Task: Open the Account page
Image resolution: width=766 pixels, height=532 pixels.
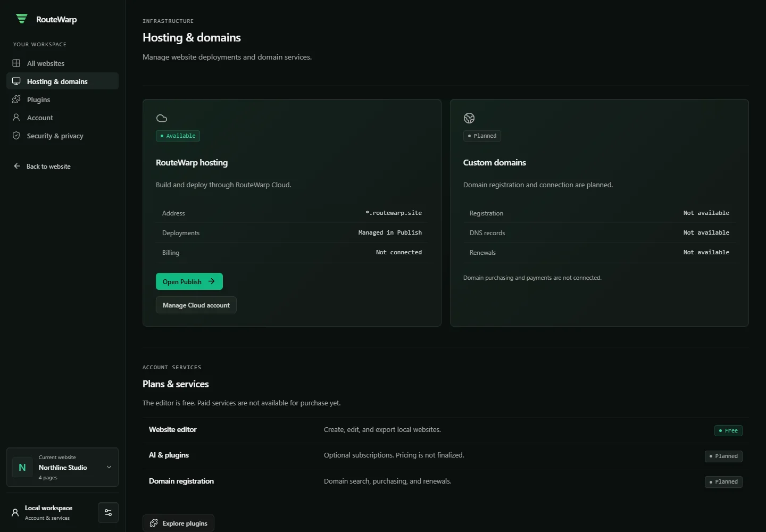Action: [x=62, y=118]
